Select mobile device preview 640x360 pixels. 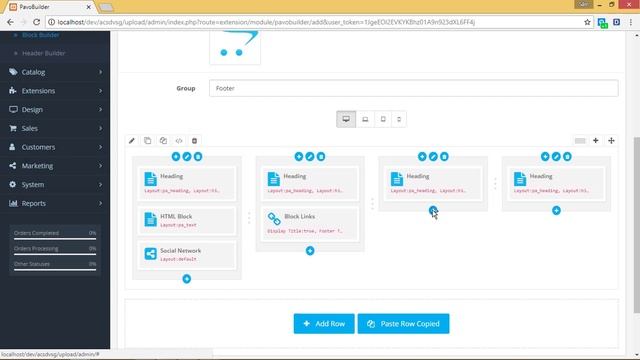399,119
